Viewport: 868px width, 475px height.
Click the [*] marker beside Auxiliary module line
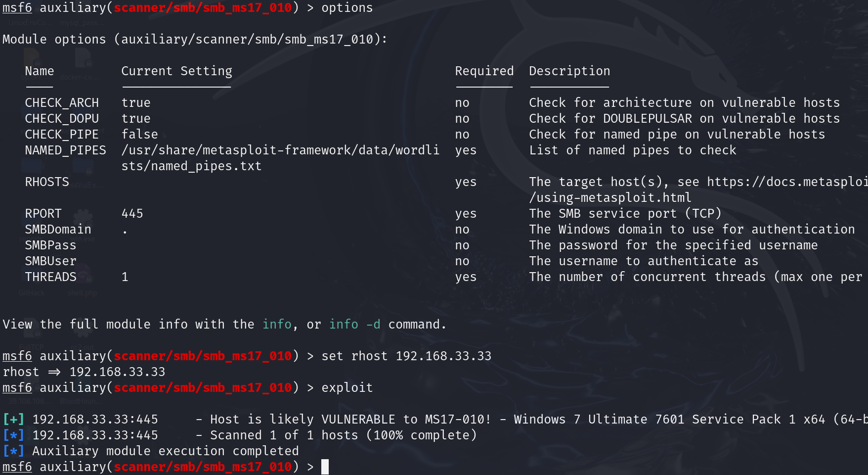coord(13,451)
